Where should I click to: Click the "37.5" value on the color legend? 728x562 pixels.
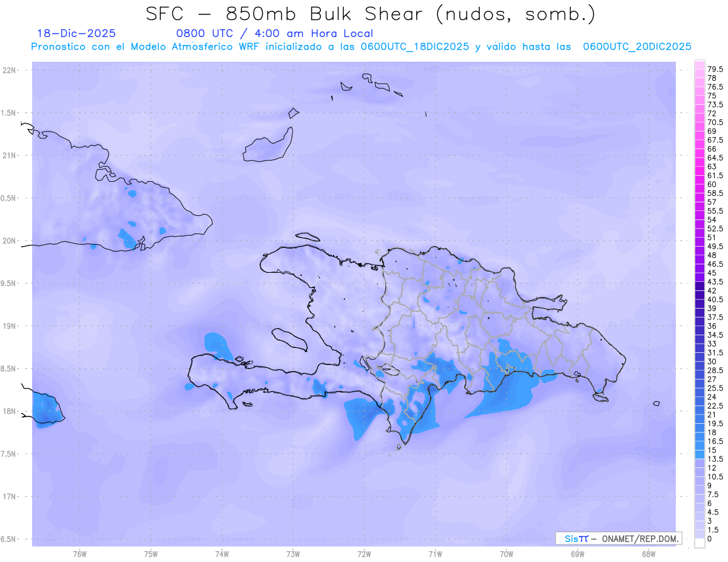tap(715, 317)
